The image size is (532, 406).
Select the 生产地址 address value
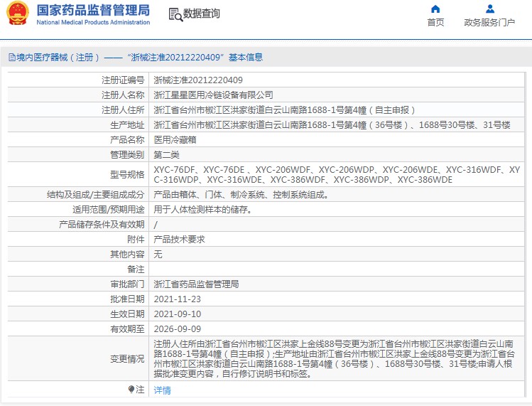pyautogui.click(x=332, y=125)
